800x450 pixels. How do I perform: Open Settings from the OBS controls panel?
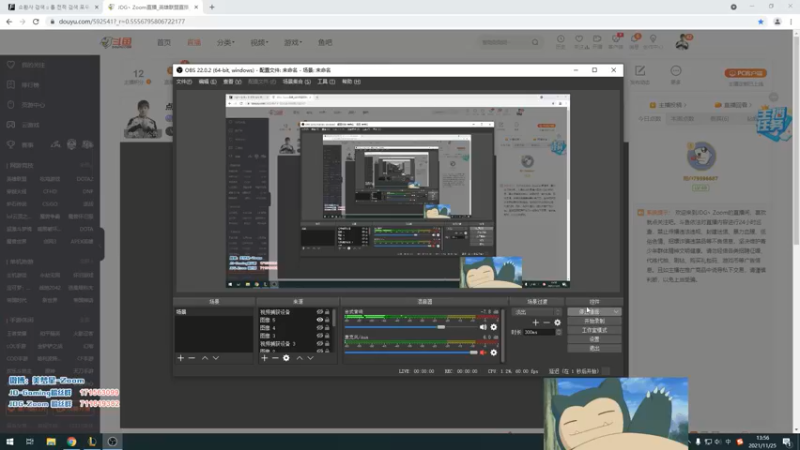click(x=594, y=339)
